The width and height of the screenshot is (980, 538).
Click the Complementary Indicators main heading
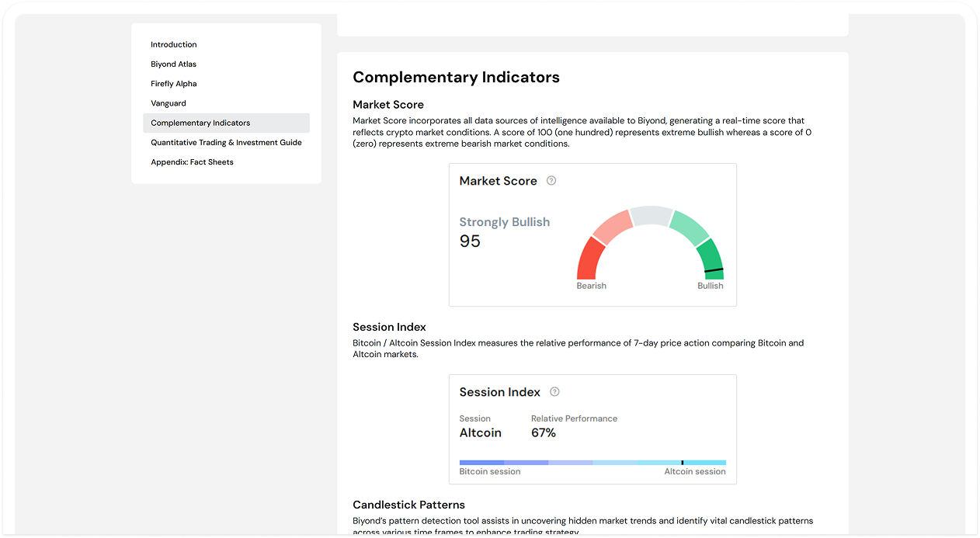457,78
